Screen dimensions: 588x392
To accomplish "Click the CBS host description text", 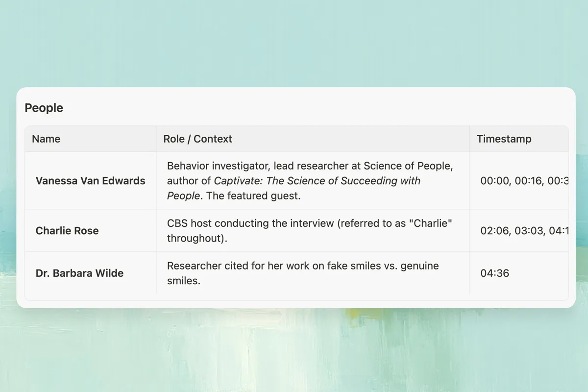I will pyautogui.click(x=309, y=223).
